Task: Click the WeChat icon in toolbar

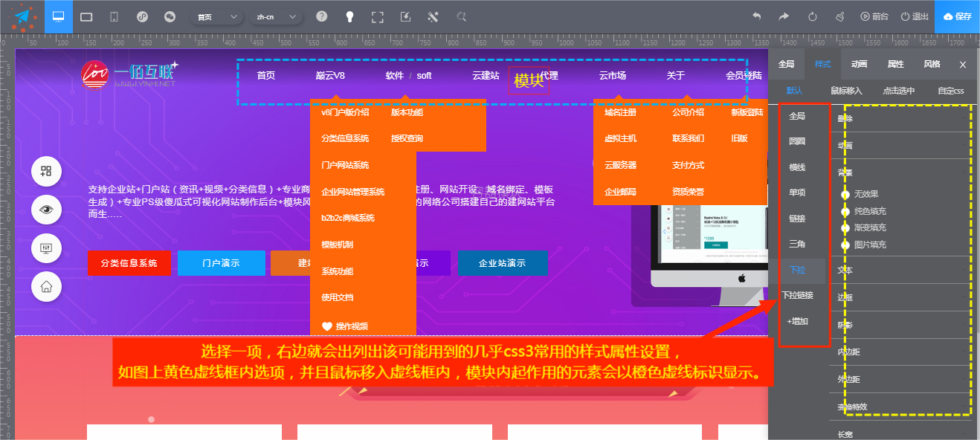Action: click(170, 16)
